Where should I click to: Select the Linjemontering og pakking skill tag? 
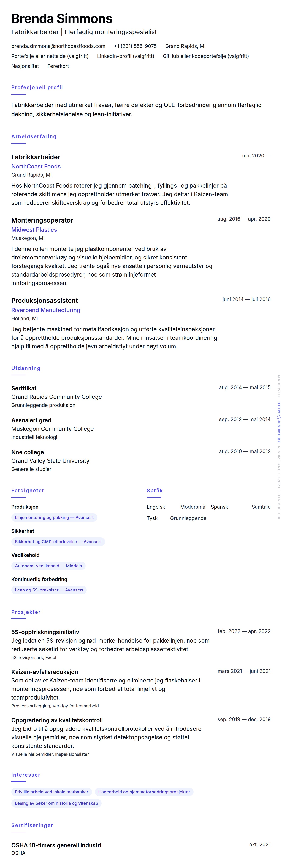coord(54,518)
